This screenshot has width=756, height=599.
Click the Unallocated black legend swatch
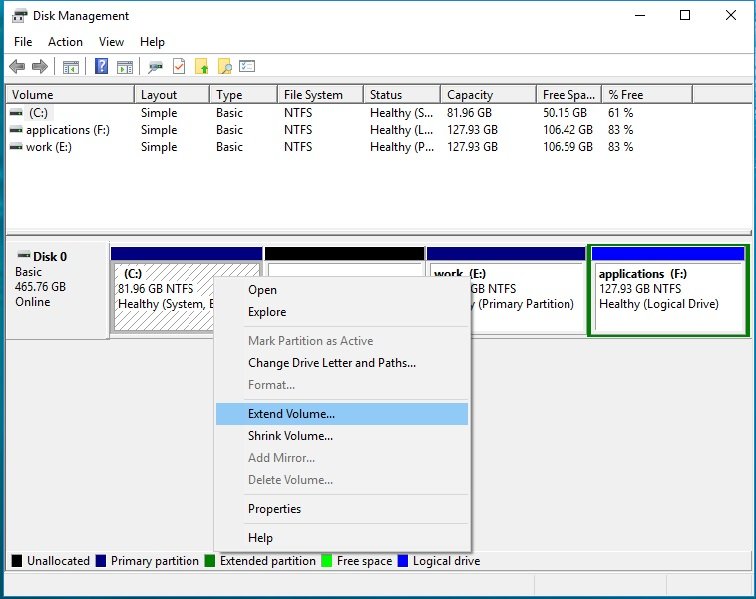point(17,561)
